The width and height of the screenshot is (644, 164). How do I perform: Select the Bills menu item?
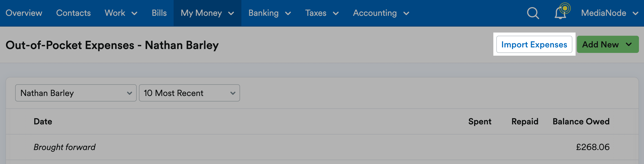click(159, 13)
